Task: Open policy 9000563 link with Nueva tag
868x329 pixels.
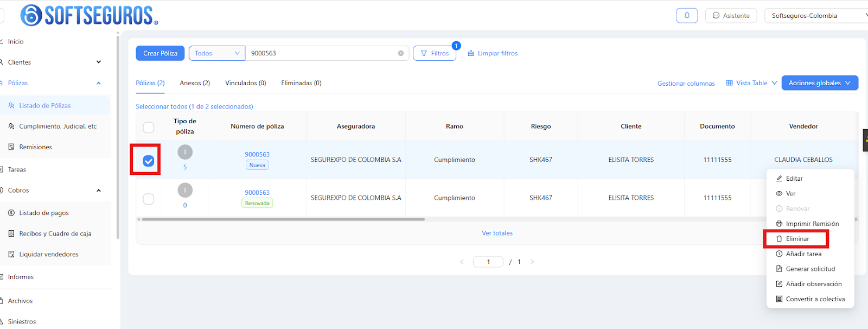Action: click(x=257, y=154)
